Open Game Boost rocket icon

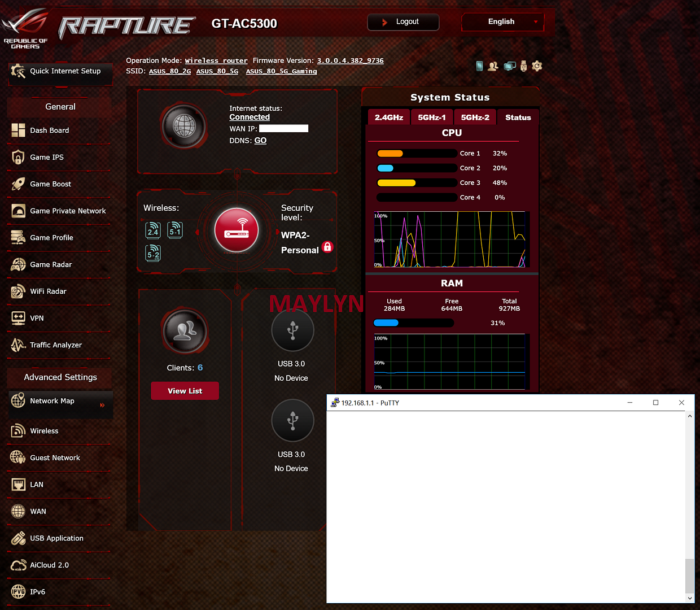[18, 184]
